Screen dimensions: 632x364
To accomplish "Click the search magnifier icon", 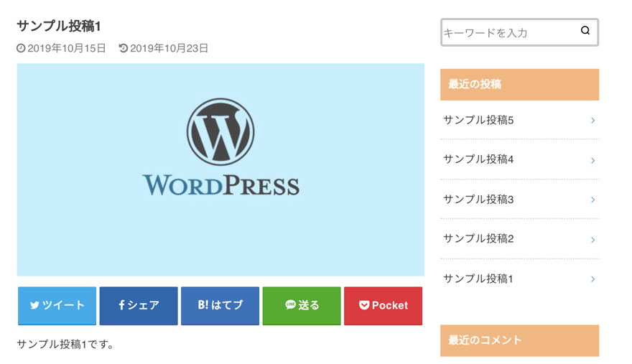I will (x=585, y=31).
